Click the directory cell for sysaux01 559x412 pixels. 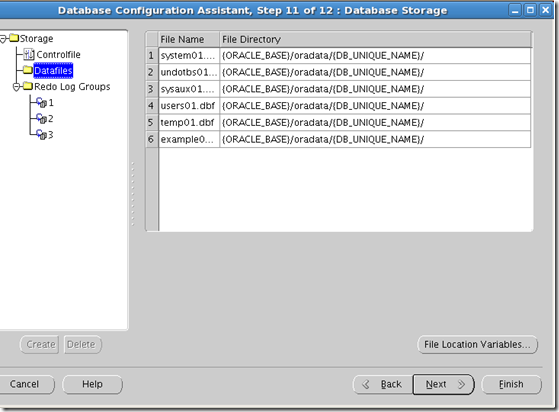pos(375,89)
